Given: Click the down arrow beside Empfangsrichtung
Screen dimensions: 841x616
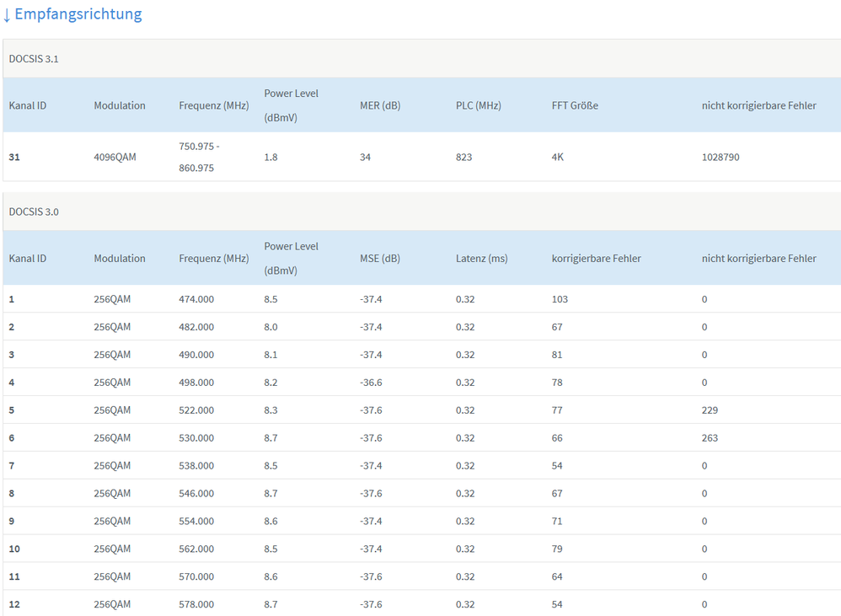Looking at the screenshot, I should [7, 14].
